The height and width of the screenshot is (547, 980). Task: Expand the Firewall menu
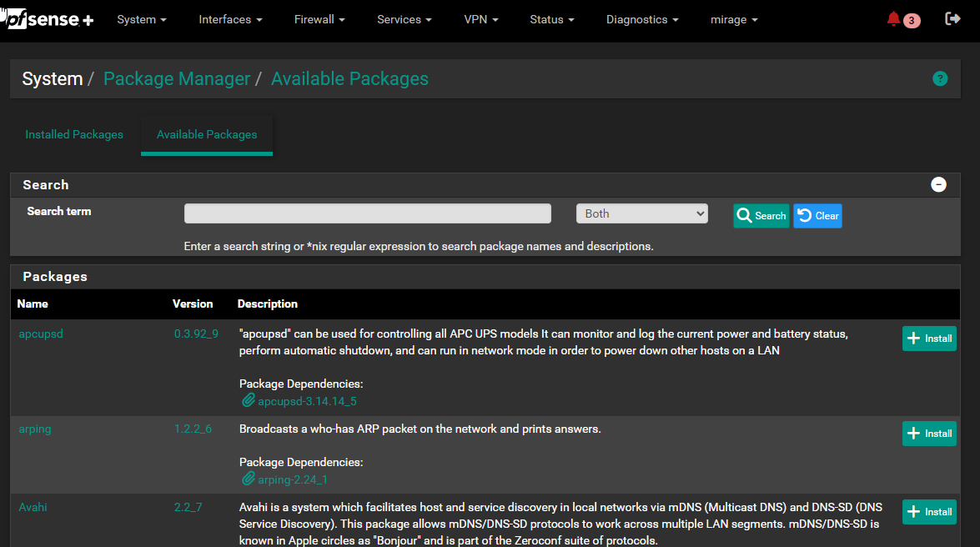tap(319, 20)
